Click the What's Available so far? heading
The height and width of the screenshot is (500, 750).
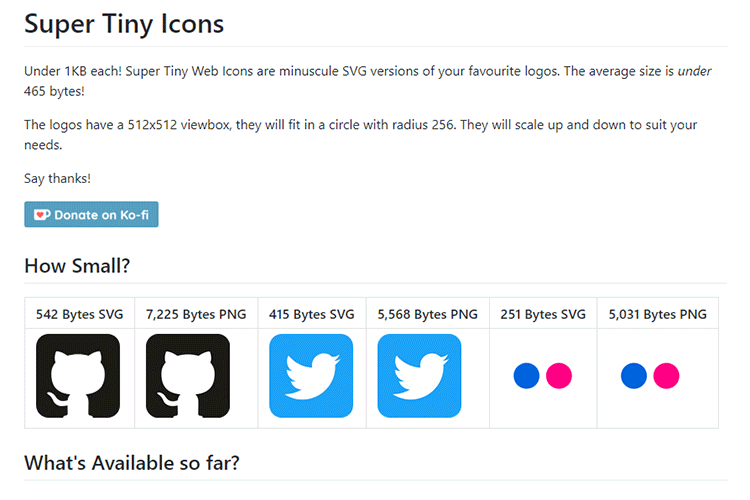(131, 464)
